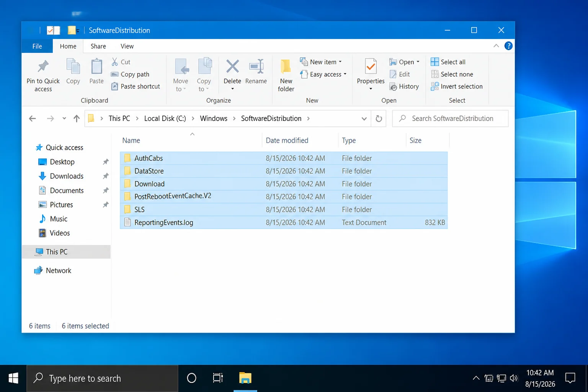This screenshot has width=588, height=392.
Task: Click the Properties quick access toolbar icon
Action: coord(50,30)
